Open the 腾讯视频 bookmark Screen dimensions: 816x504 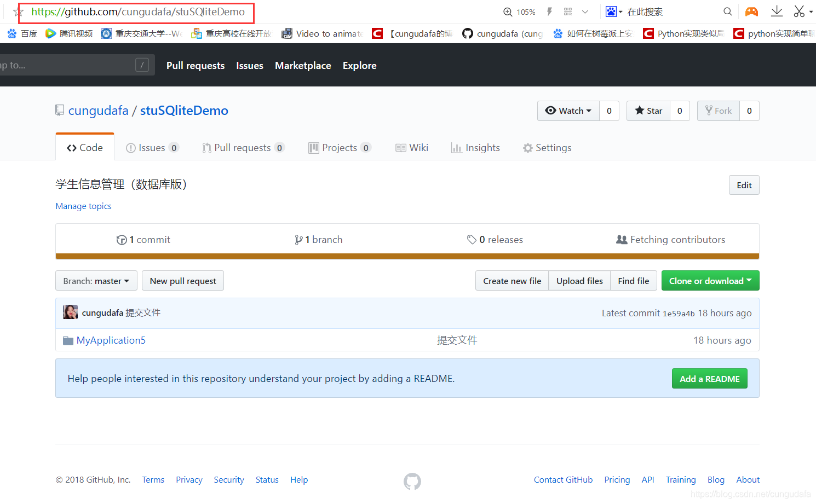tap(69, 34)
